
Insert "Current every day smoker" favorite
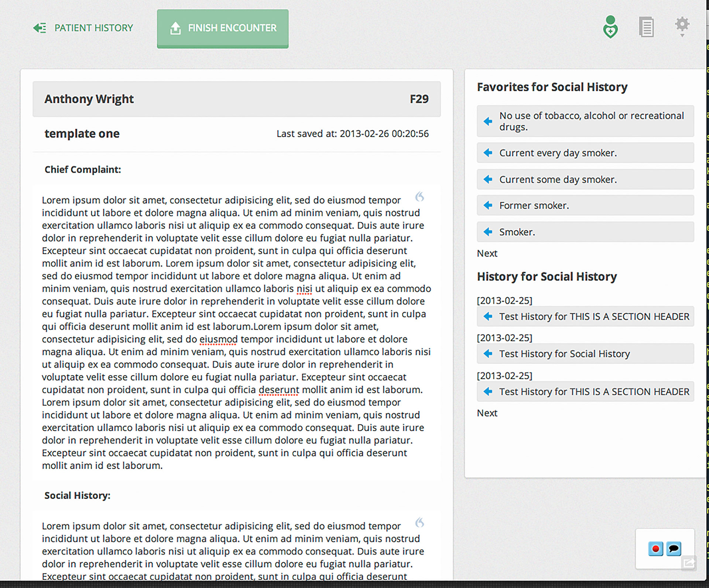[x=488, y=153]
